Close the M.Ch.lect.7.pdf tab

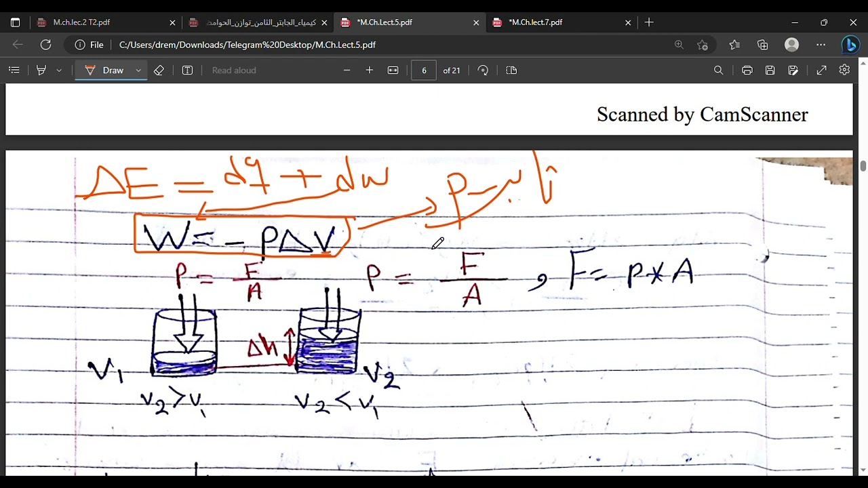[628, 22]
